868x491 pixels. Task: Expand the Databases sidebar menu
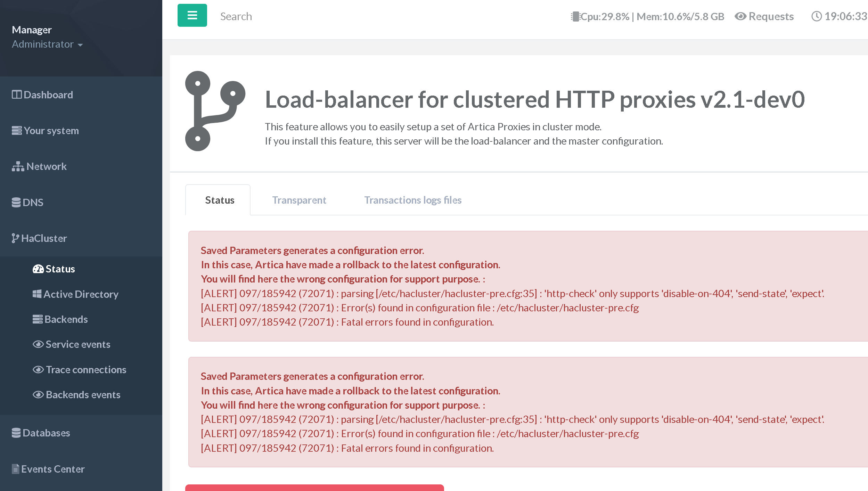point(46,433)
